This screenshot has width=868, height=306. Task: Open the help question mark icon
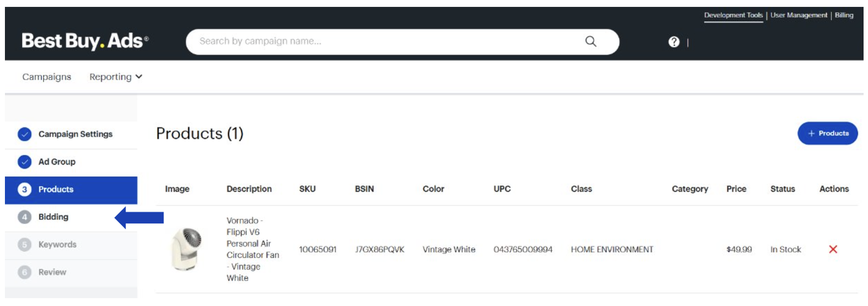point(674,42)
